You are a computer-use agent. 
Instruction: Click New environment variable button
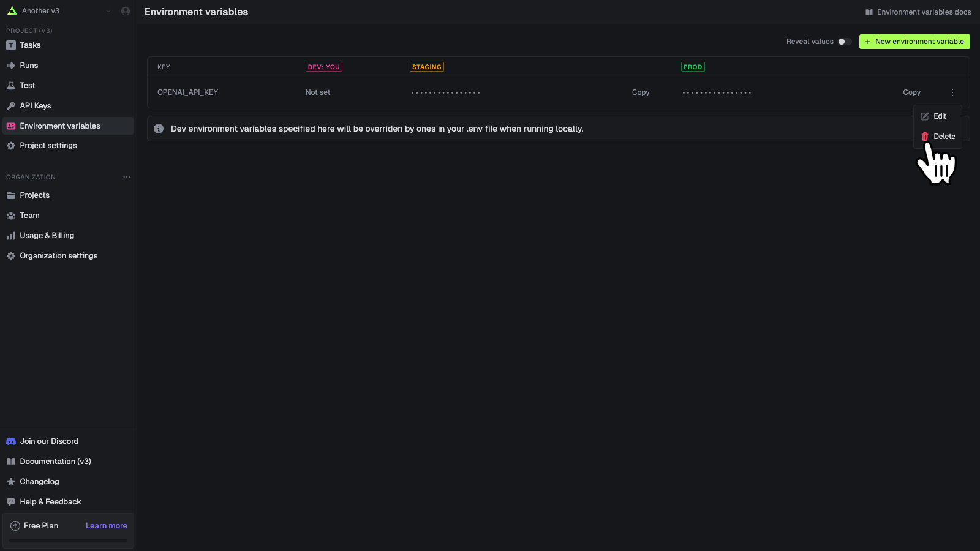point(914,42)
